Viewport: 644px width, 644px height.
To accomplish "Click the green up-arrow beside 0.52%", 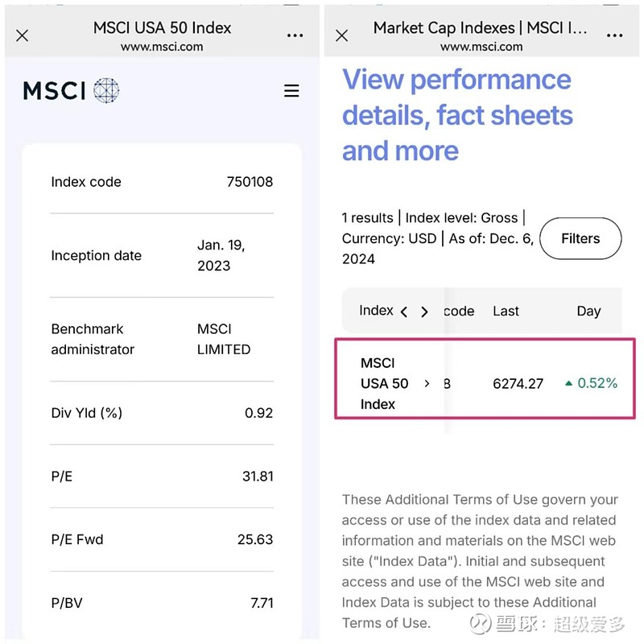I will (x=569, y=384).
